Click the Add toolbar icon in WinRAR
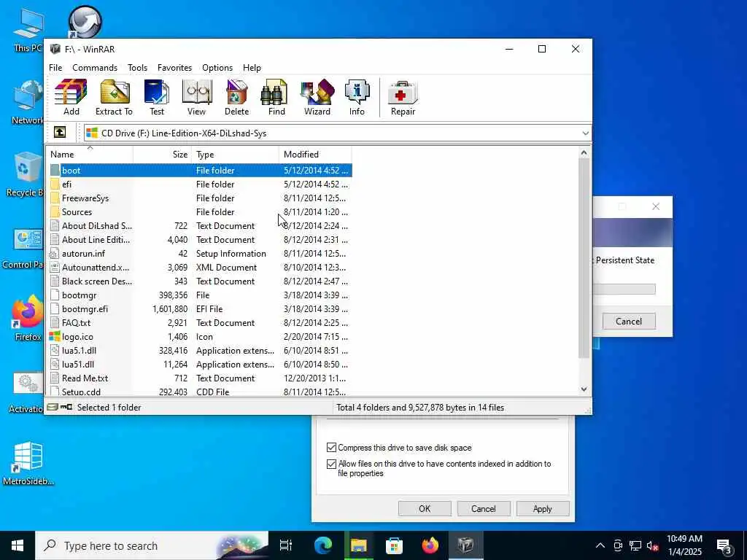This screenshot has height=560, width=747. pos(71,98)
